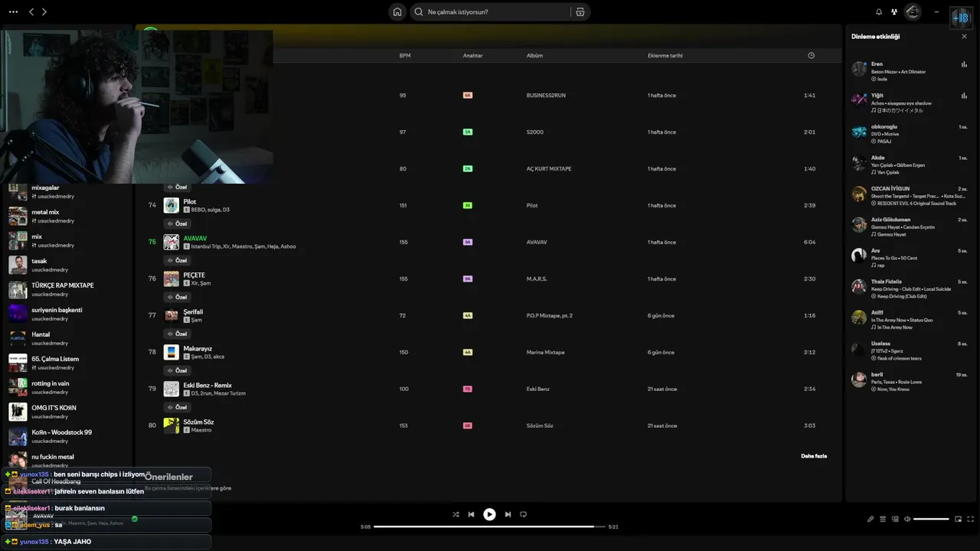Select the AVAVAV track title
This screenshot has width=980, height=551.
coord(195,238)
